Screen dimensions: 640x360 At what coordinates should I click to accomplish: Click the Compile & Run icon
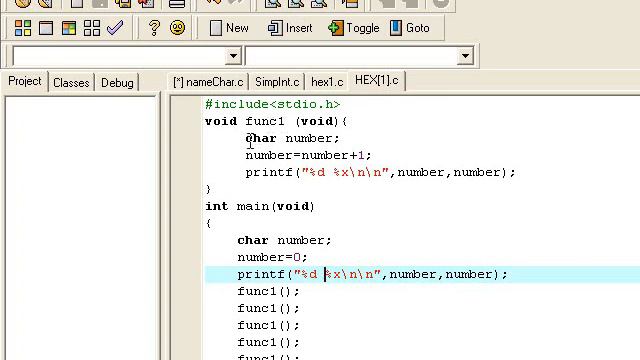coord(69,28)
